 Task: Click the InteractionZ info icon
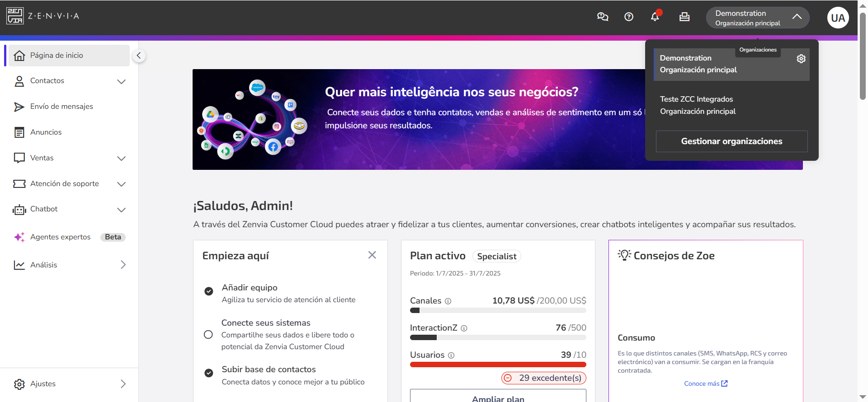pos(464,328)
